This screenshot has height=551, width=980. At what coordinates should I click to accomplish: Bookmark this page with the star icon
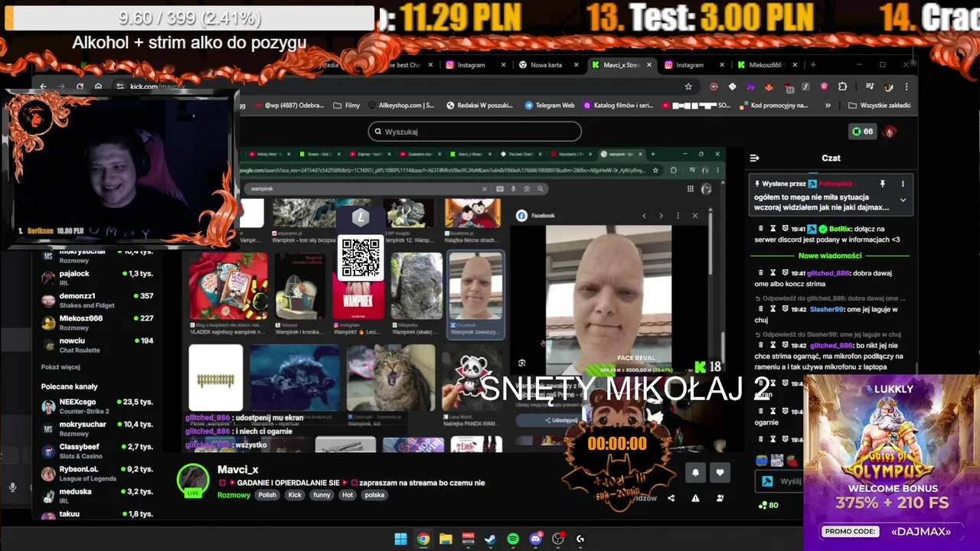688,86
